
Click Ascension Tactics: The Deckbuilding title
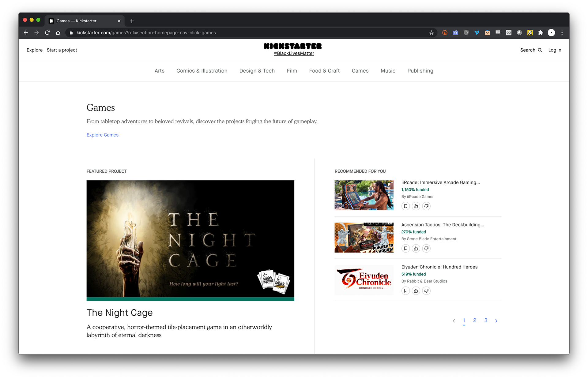coord(443,225)
